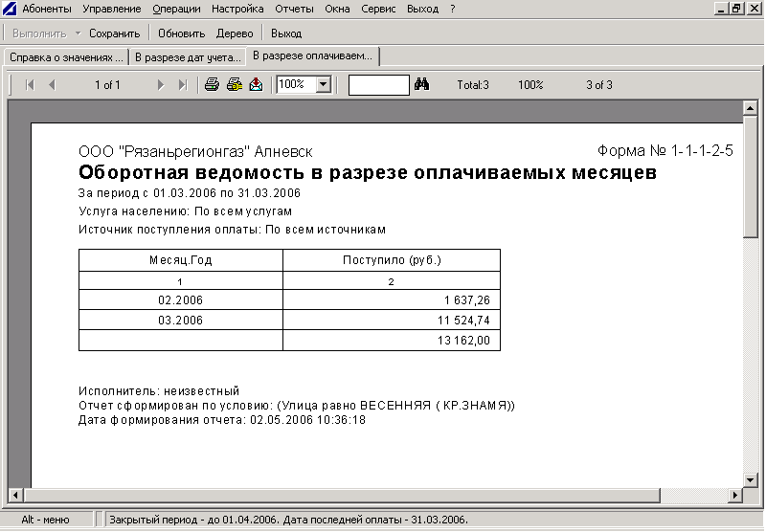The width and height of the screenshot is (766, 532).
Task: Click the Сохранить button
Action: coord(114,33)
